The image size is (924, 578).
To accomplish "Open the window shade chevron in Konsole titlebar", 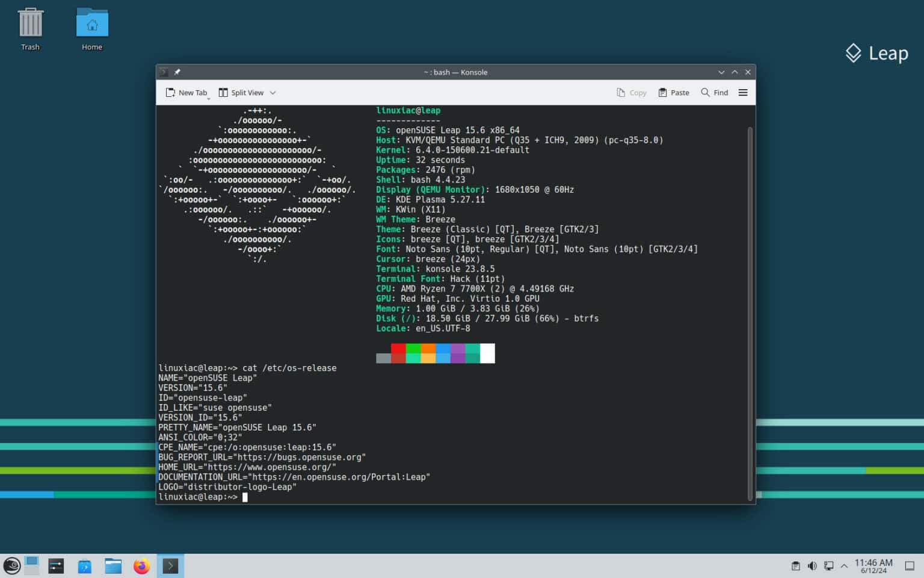I will pyautogui.click(x=721, y=72).
